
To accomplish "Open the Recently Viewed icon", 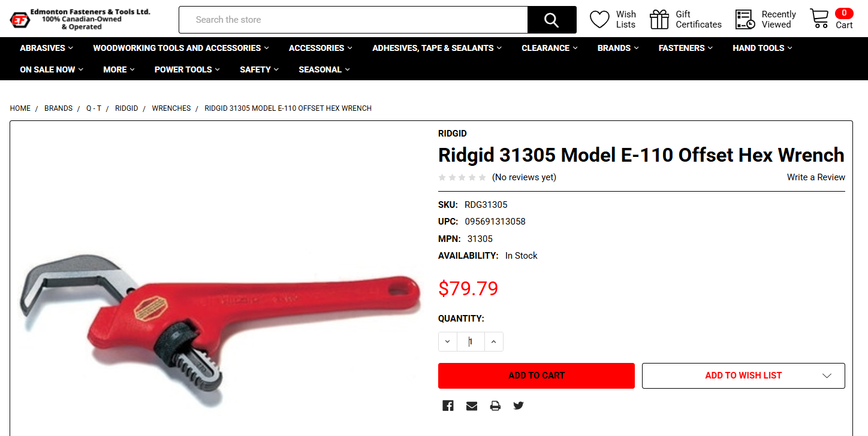I will coord(745,20).
